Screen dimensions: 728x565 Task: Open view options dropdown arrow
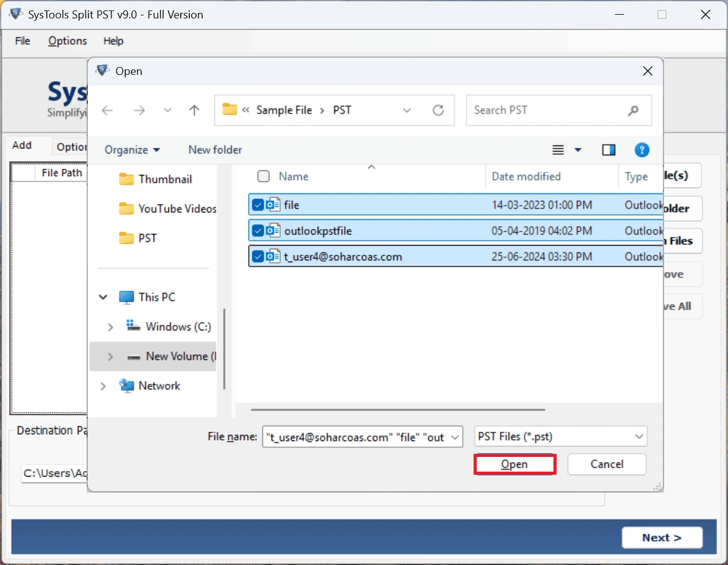578,150
